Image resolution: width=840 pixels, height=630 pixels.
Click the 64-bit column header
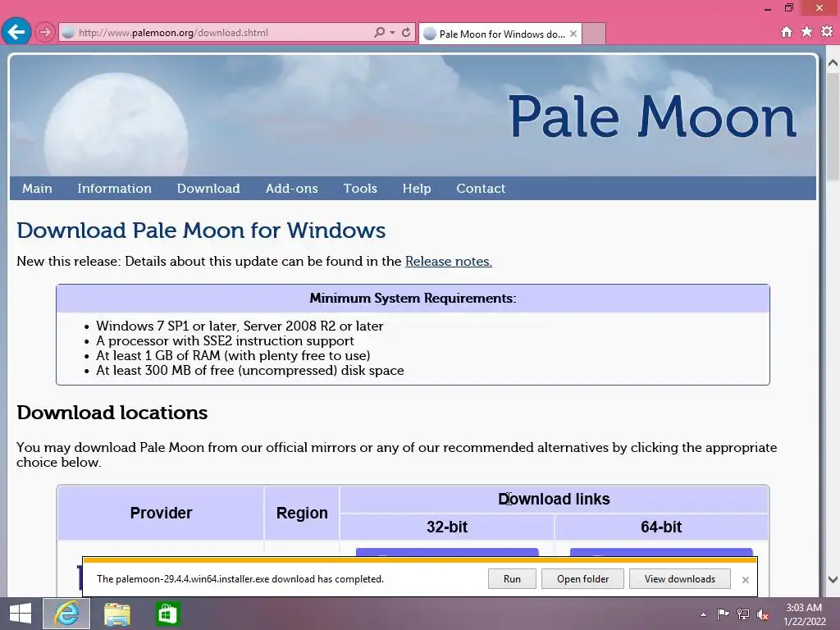coord(661,527)
